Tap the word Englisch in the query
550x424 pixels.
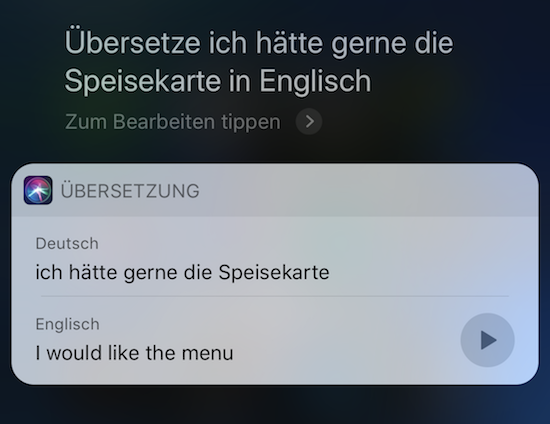coord(315,82)
